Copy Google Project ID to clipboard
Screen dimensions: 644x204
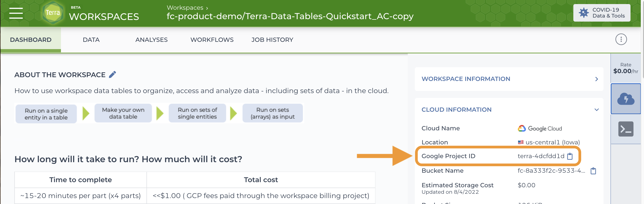tap(570, 156)
